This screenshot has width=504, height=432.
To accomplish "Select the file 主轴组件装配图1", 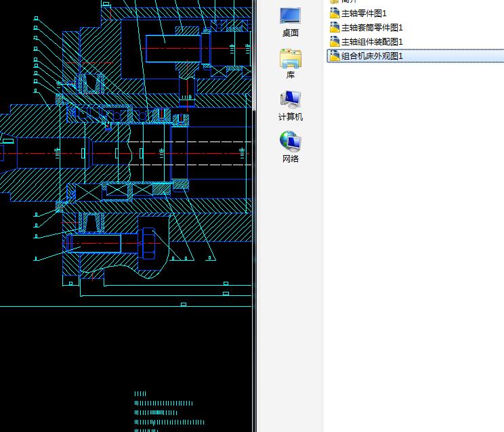I will [x=372, y=42].
